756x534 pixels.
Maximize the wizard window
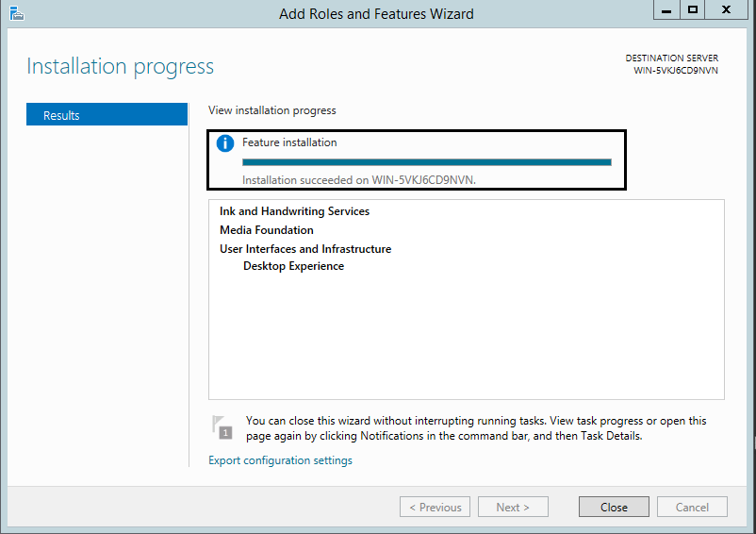[693, 9]
